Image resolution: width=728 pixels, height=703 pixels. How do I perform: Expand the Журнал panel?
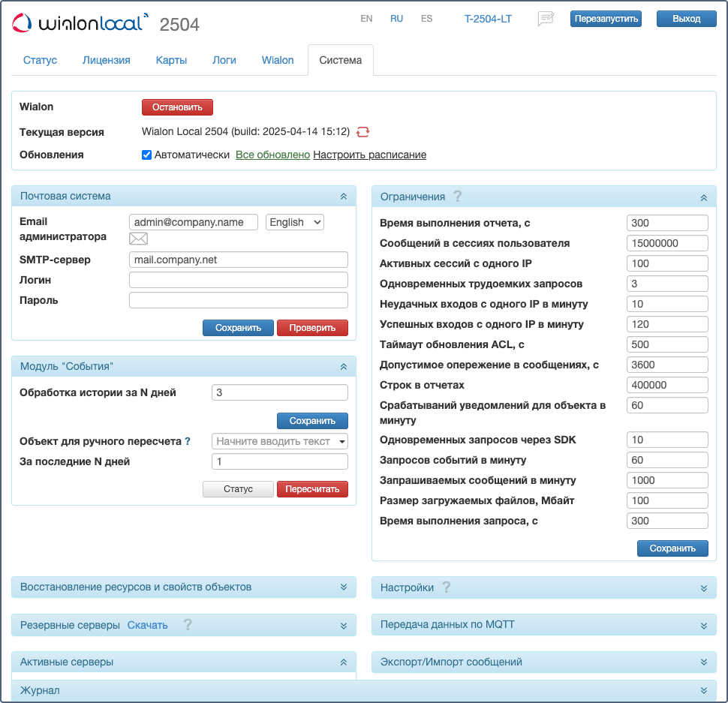(x=704, y=690)
